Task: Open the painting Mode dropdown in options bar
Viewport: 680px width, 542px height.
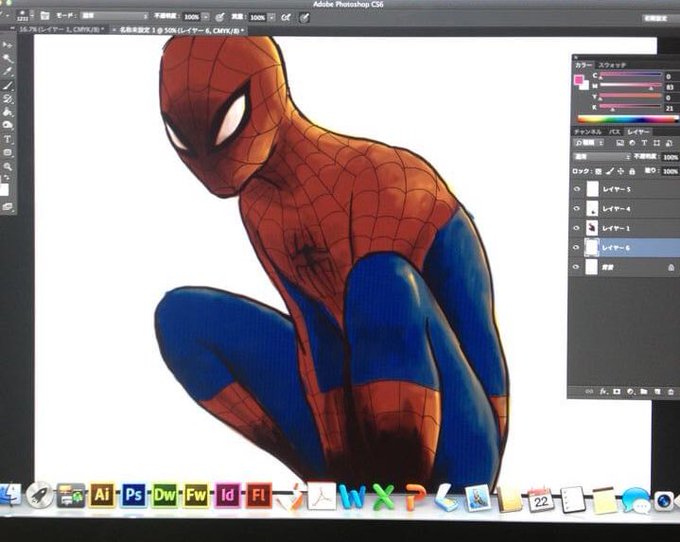Action: pos(114,16)
